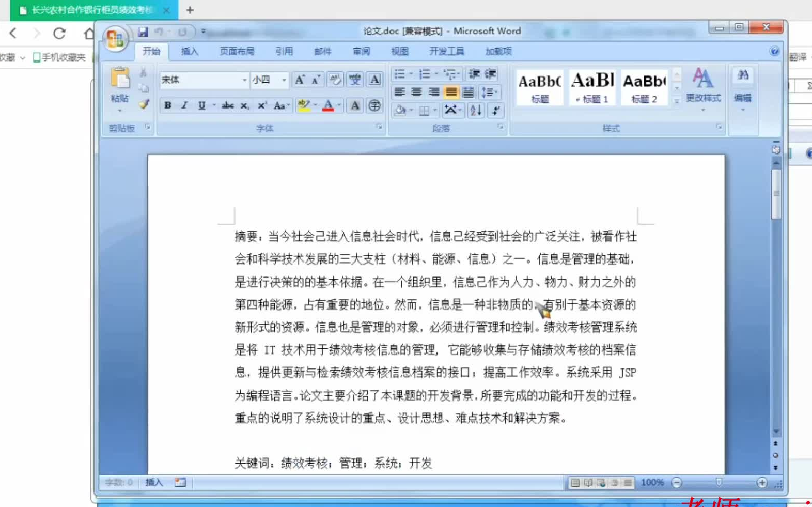
Task: Click the Sort icon
Action: click(475, 110)
